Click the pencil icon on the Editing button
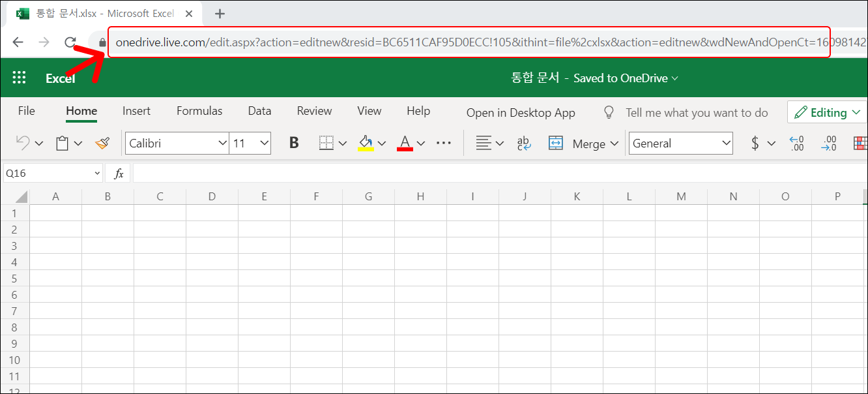 point(801,112)
